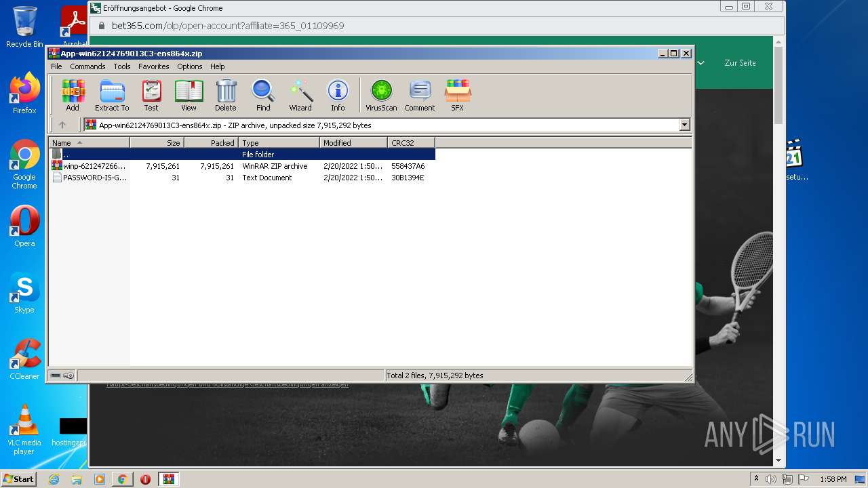Click the WinRAR taskbar button
The height and width of the screenshot is (488, 868).
[168, 479]
